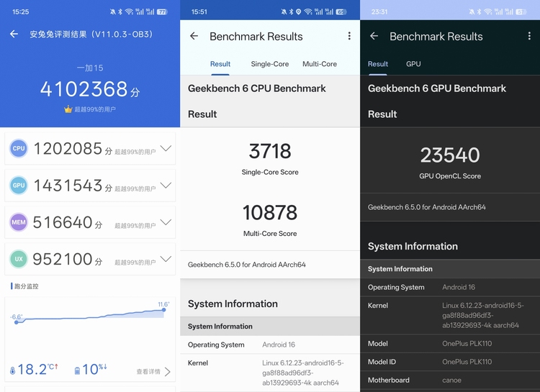Open overflow menu in GPU Benchmark Results
The image size is (540, 392).
click(x=529, y=36)
